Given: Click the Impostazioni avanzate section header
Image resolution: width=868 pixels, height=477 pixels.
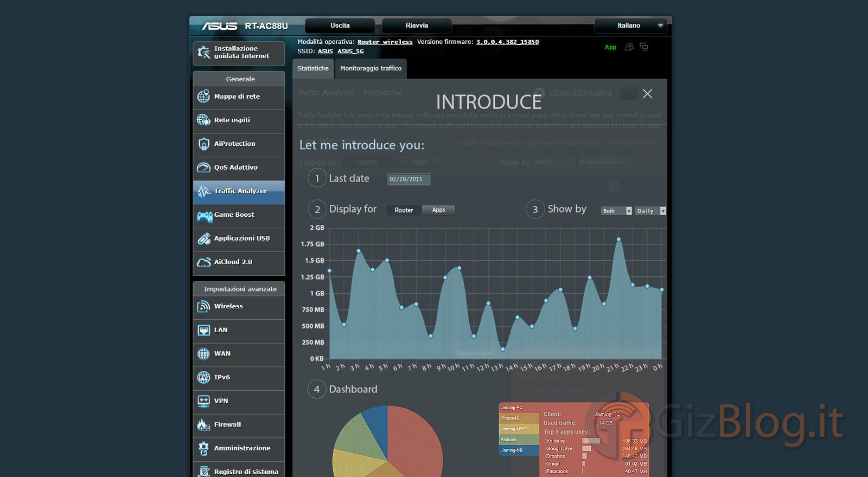Looking at the screenshot, I should coord(240,289).
